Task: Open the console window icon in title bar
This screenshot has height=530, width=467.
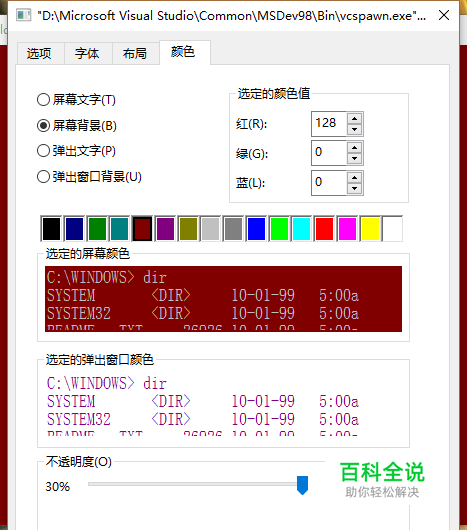Action: pyautogui.click(x=23, y=16)
